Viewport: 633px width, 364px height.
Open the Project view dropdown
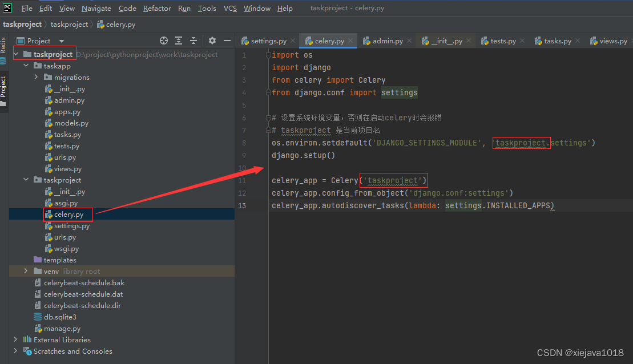[39, 41]
